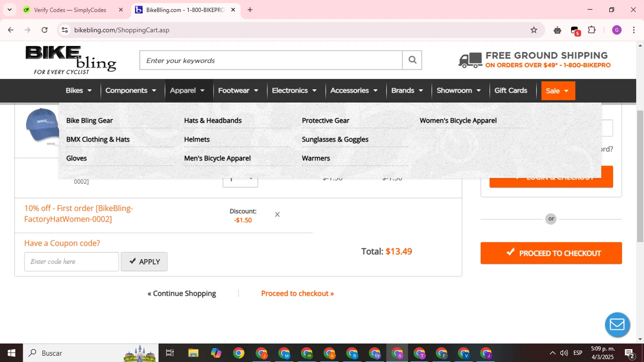This screenshot has height=362, width=644.
Task: Click the ESP language indicator
Action: tap(578, 353)
